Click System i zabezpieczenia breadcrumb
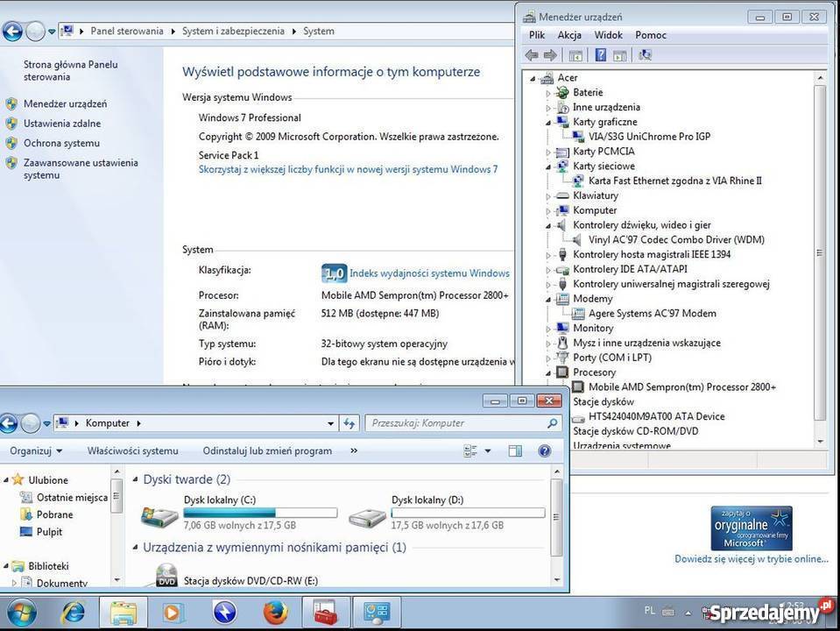The width and height of the screenshot is (840, 631). click(233, 31)
